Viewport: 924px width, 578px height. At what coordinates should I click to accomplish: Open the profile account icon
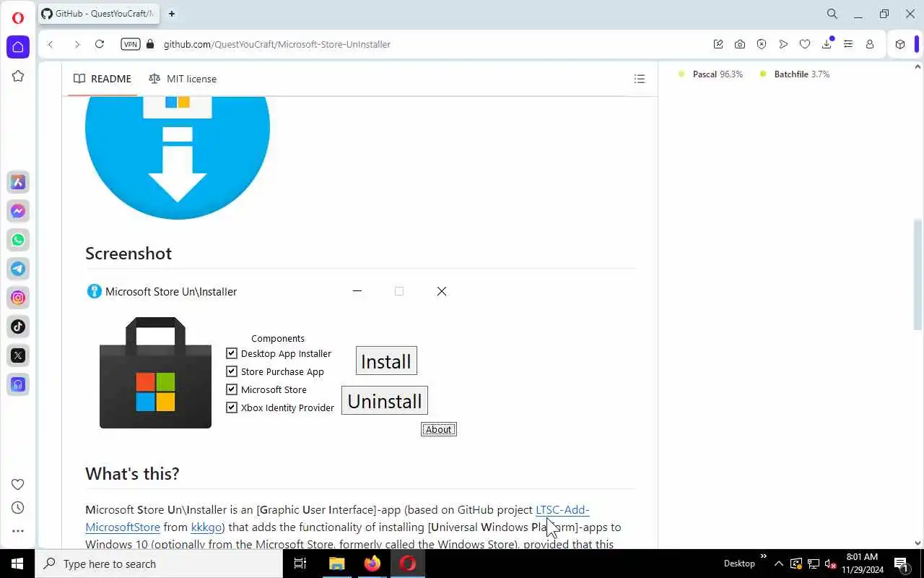870,44
